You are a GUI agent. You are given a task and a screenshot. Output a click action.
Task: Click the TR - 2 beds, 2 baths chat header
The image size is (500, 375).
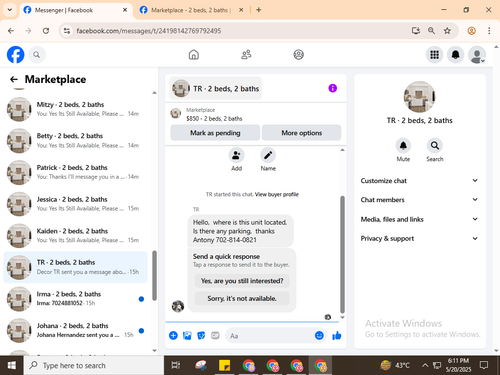click(215, 88)
